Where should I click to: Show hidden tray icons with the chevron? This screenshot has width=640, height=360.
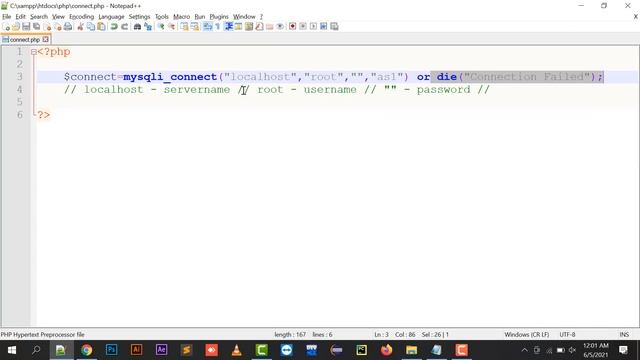click(524, 350)
